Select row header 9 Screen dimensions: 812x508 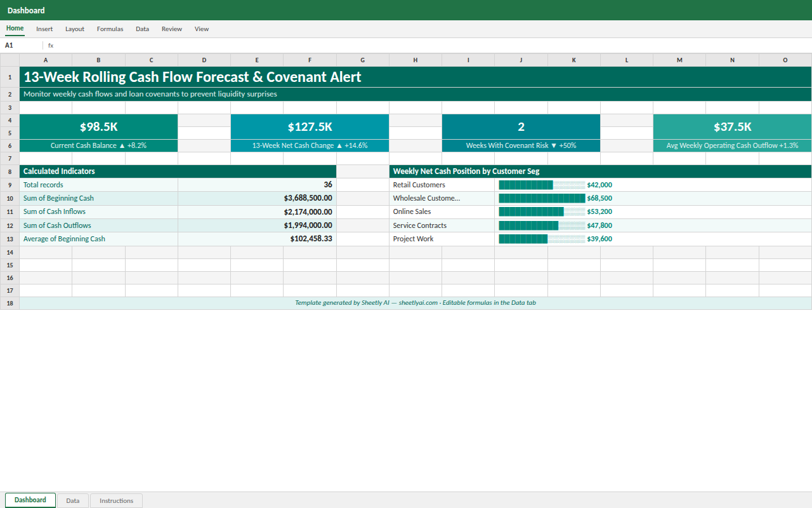(x=10, y=185)
